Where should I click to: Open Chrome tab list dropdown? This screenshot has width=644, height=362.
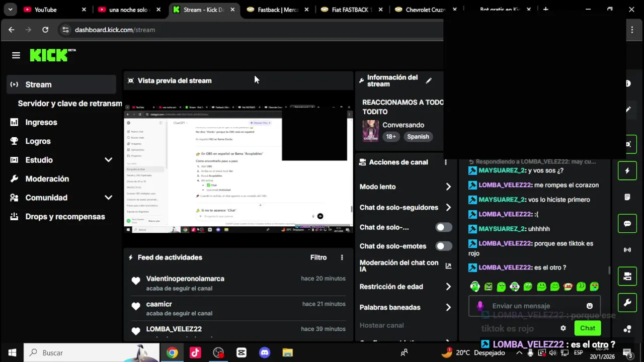(x=10, y=10)
